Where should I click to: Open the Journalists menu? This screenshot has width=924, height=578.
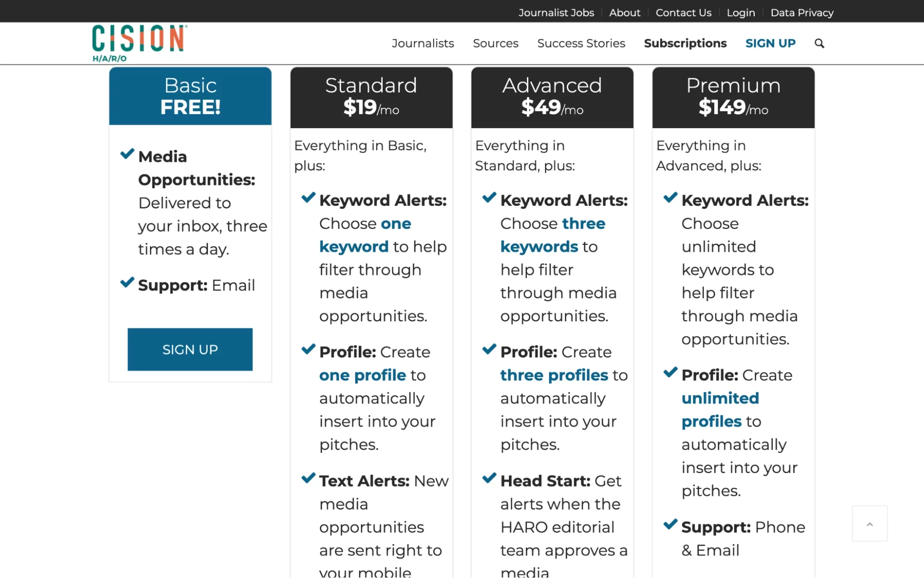click(x=422, y=43)
